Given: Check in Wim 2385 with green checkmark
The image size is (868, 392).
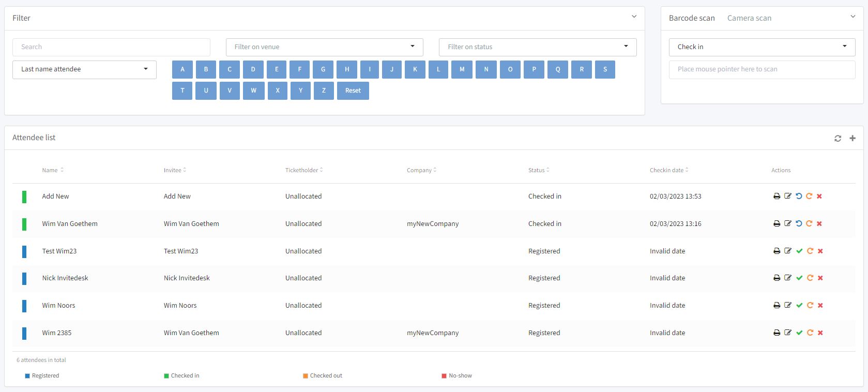Looking at the screenshot, I should point(799,333).
